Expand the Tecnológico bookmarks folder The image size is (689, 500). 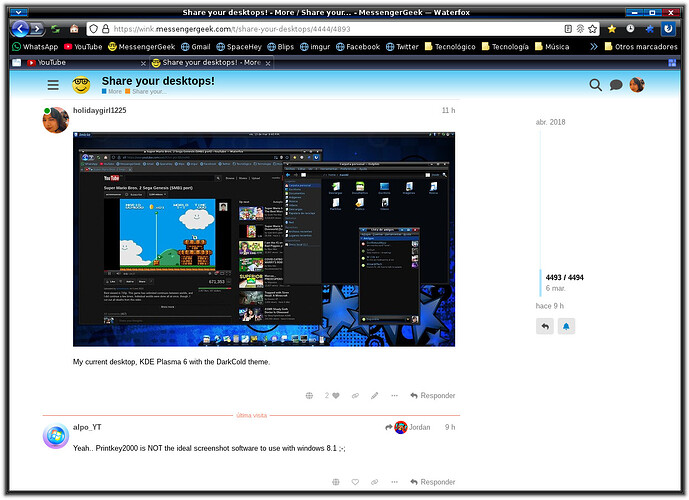click(x=450, y=47)
